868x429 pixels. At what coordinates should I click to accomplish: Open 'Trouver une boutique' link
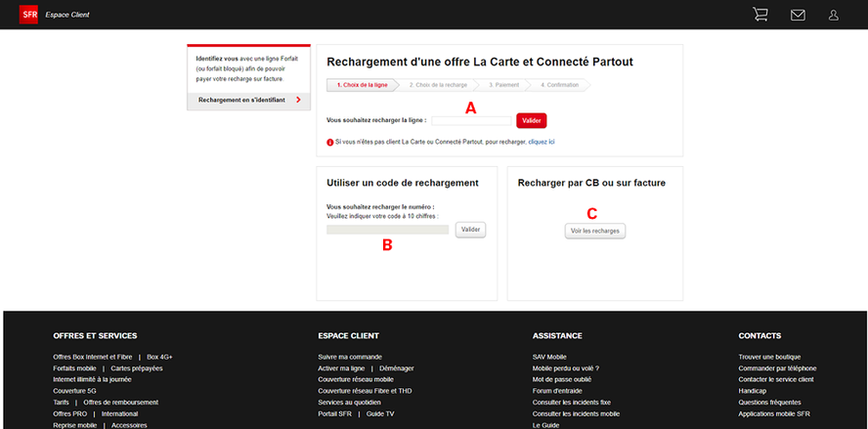tap(769, 357)
